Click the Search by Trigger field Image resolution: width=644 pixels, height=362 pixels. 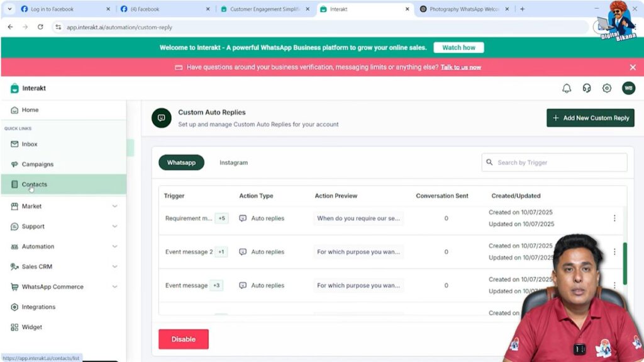pos(554,162)
